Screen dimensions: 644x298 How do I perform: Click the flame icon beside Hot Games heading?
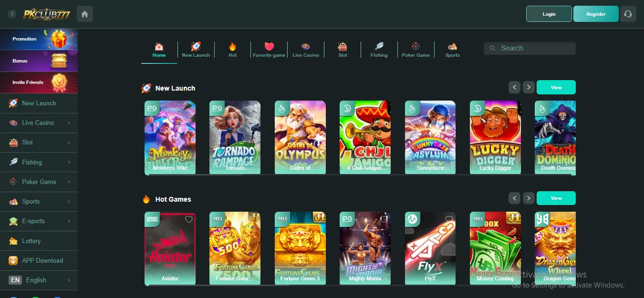click(146, 199)
